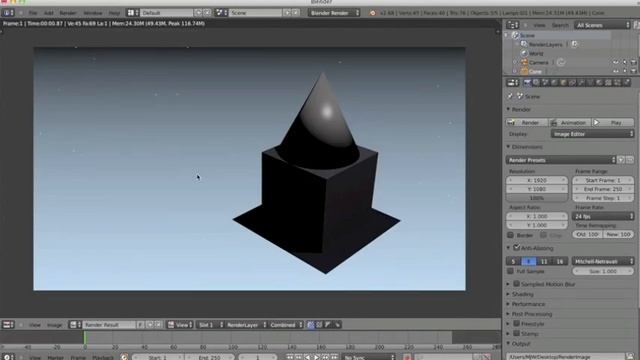Toggle the Anti-Aliasing checkbox

click(516, 247)
